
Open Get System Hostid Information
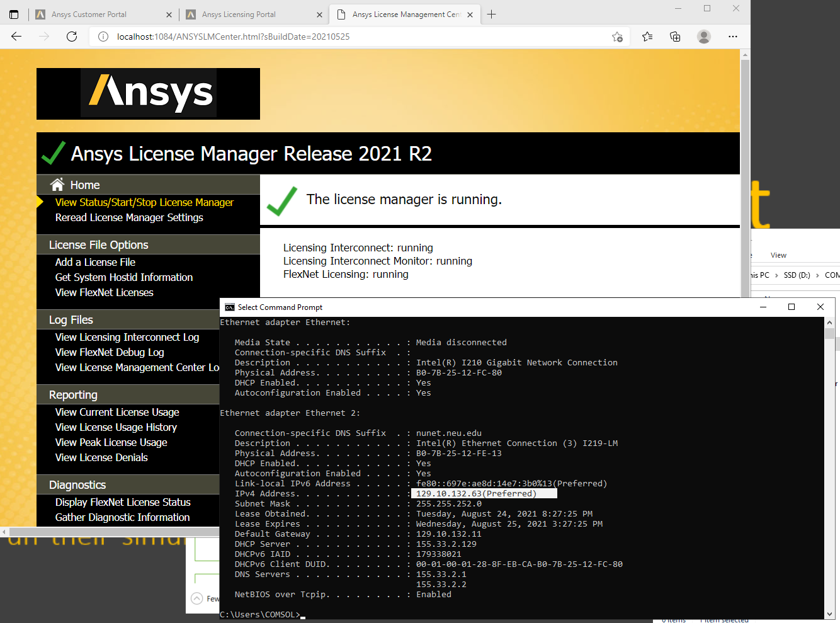124,277
